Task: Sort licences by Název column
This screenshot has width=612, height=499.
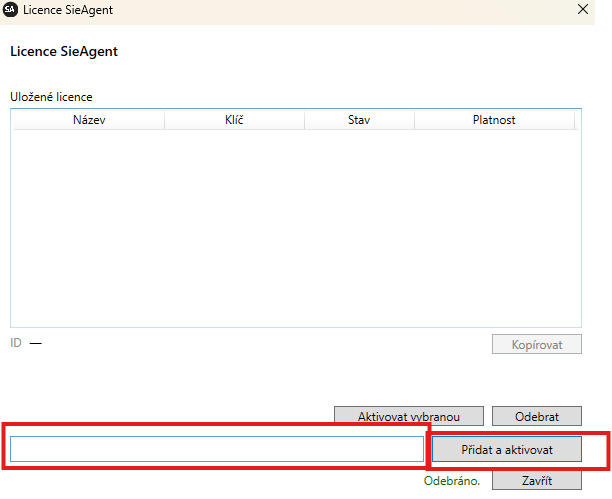Action: [89, 120]
